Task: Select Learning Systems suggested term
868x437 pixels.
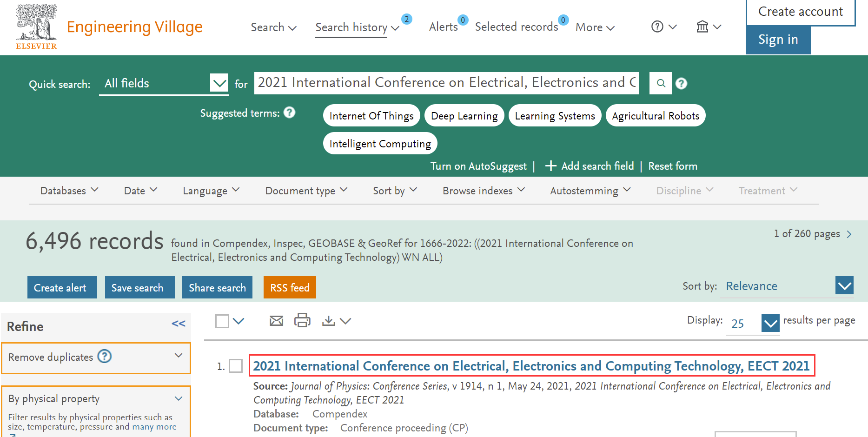Action: [x=555, y=115]
